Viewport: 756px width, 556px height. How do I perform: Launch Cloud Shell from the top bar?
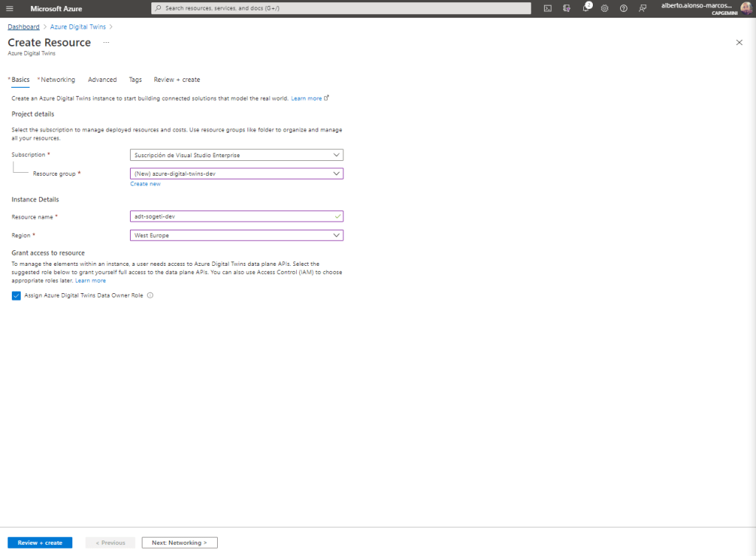[548, 8]
